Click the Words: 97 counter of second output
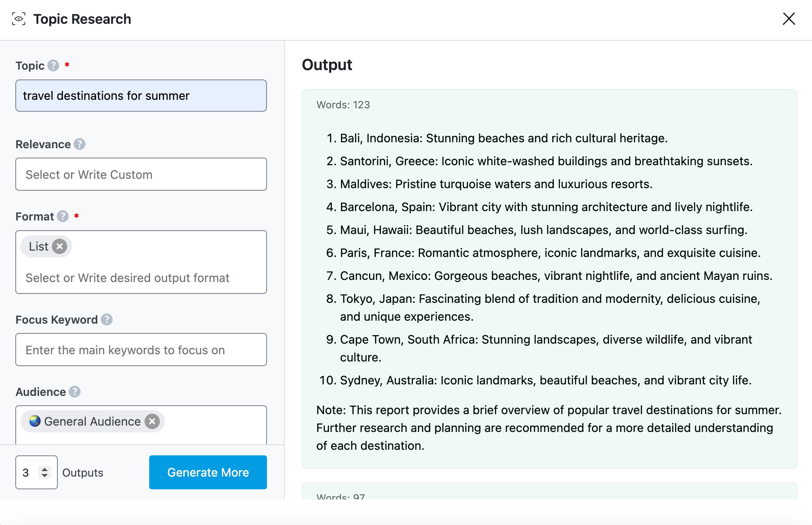 (x=341, y=496)
